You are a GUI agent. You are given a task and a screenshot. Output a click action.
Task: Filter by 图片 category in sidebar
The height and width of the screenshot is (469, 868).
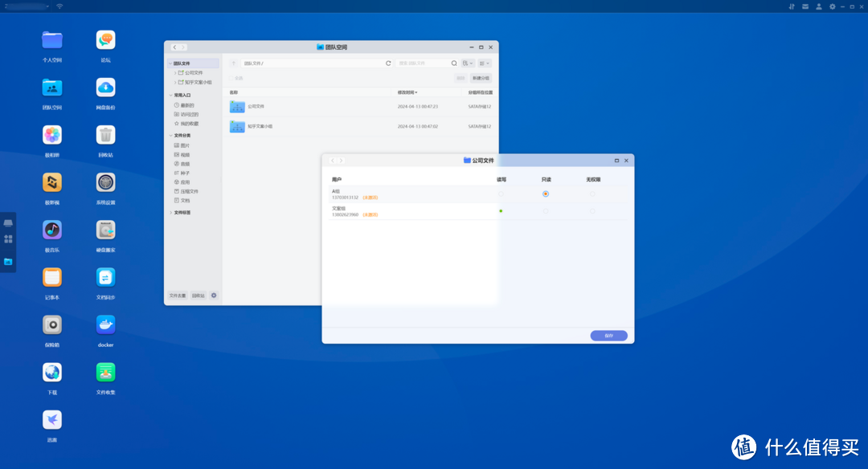click(182, 145)
